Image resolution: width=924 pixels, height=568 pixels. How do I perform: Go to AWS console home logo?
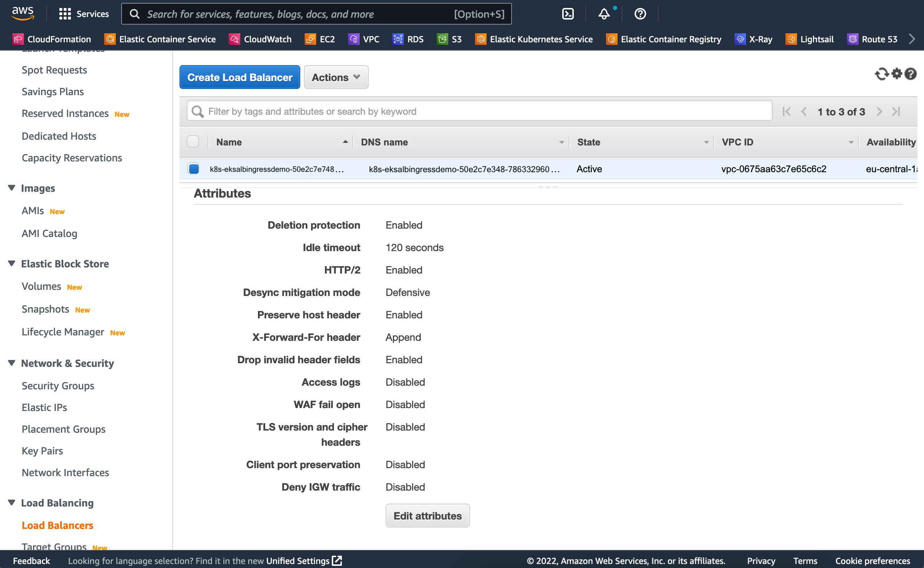pos(23,13)
